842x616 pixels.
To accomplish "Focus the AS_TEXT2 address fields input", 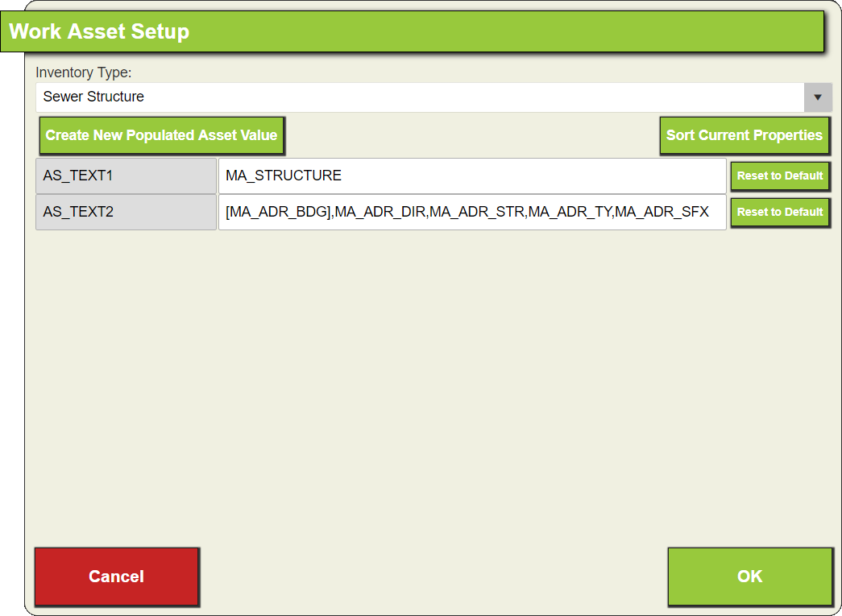I will (x=472, y=212).
